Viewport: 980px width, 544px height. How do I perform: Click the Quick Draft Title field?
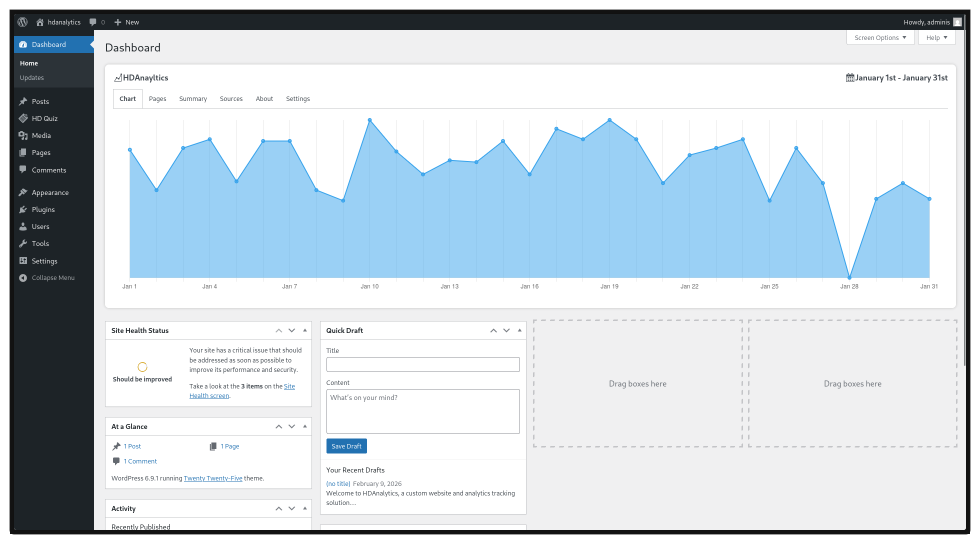(x=422, y=364)
